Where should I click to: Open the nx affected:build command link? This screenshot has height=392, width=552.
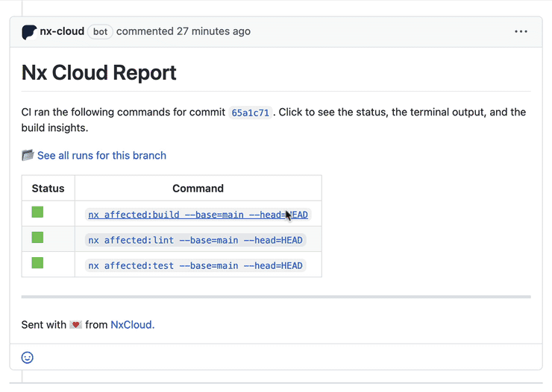(x=198, y=215)
